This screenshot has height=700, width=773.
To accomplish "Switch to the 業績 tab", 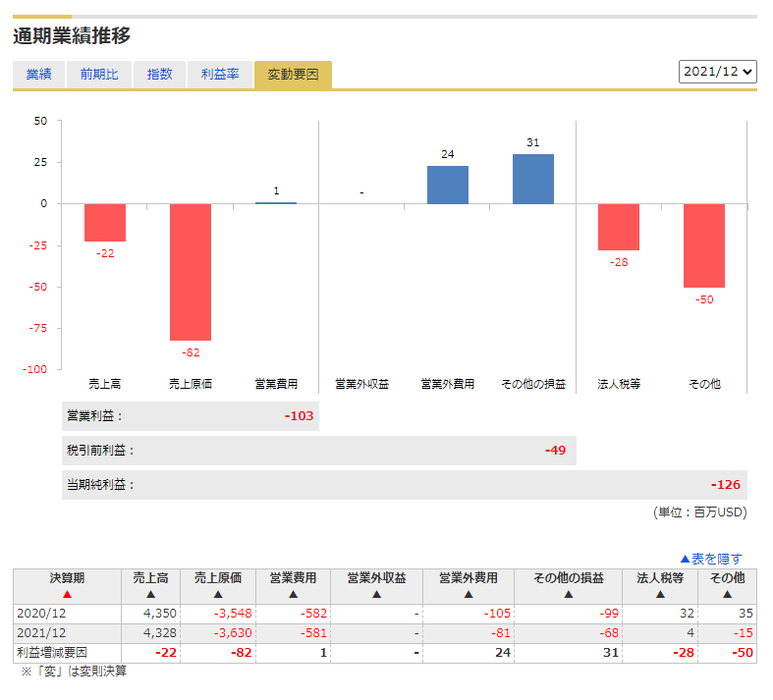I will (x=39, y=75).
